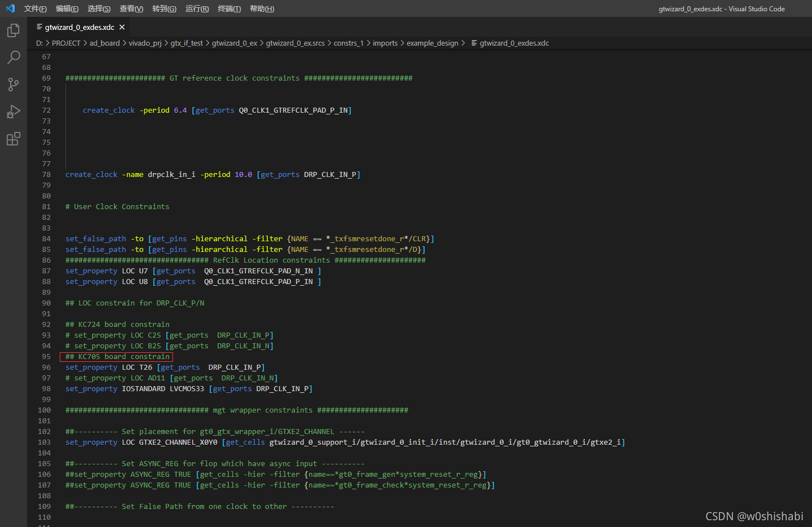Image resolution: width=812 pixels, height=527 pixels.
Task: Click the example_design breadcrumb segment
Action: click(x=432, y=43)
